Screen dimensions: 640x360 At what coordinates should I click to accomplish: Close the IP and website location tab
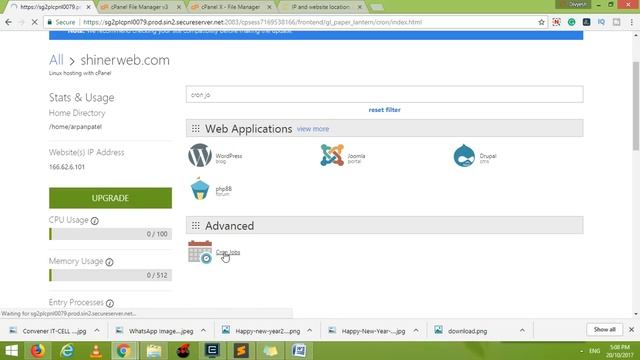(360, 7)
